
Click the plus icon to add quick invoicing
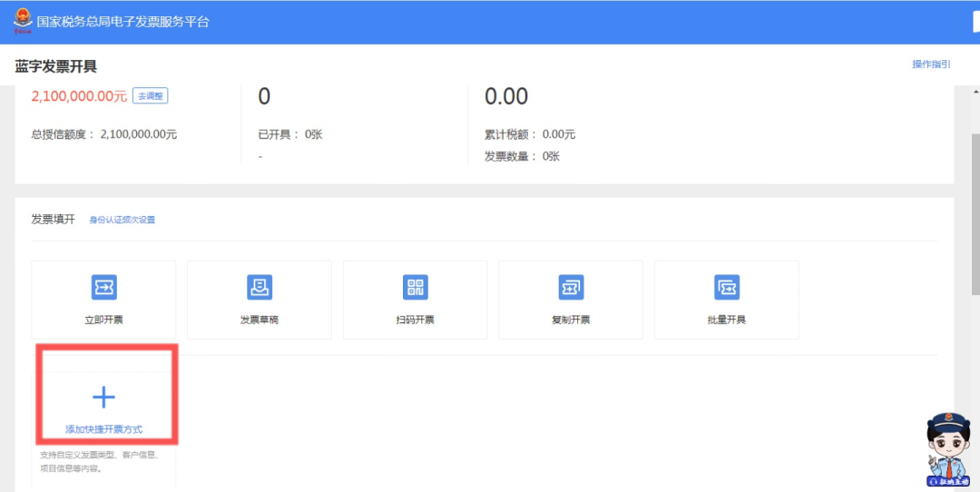103,397
